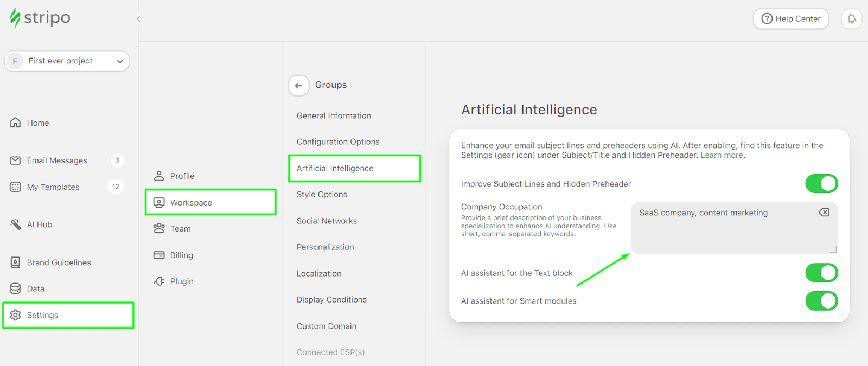Select the Data database icon
Image resolution: width=868 pixels, height=366 pixels.
(x=16, y=288)
